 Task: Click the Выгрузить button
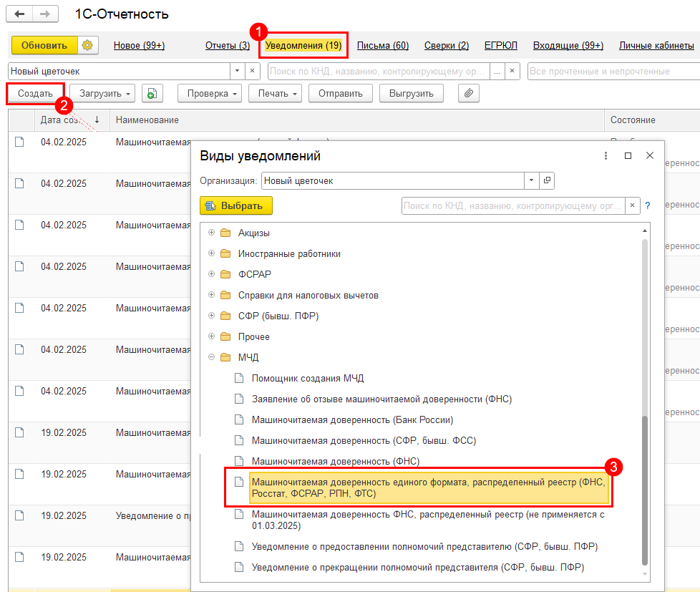(x=411, y=93)
